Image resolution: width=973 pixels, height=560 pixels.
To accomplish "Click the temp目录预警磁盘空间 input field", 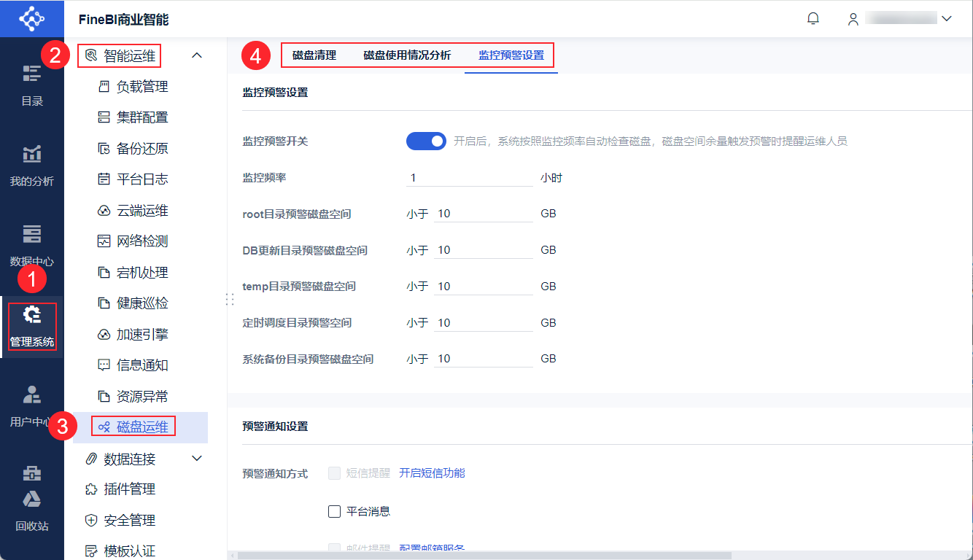I will click(484, 287).
